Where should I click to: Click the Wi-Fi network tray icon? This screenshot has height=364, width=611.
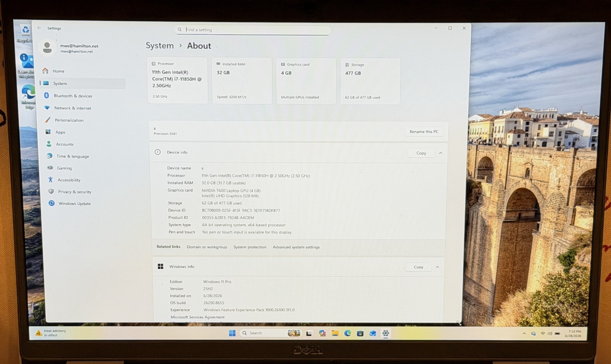point(543,333)
